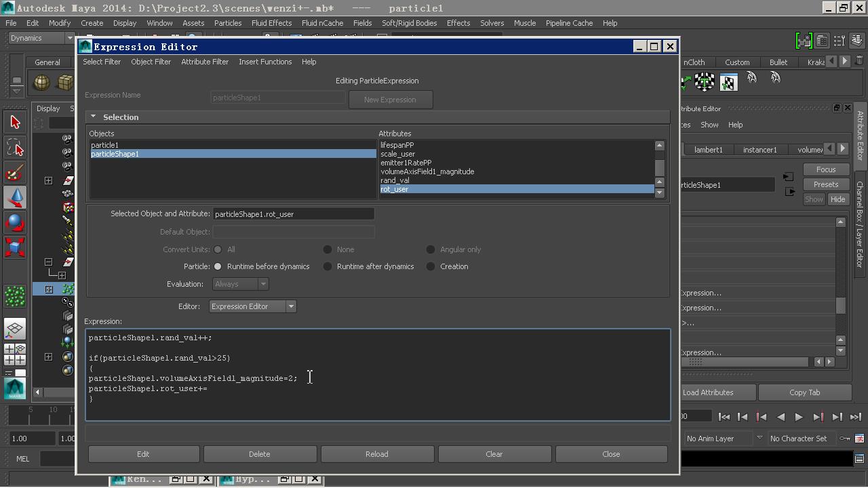The width and height of the screenshot is (868, 488).
Task: Play animation forwards
Action: click(x=799, y=417)
